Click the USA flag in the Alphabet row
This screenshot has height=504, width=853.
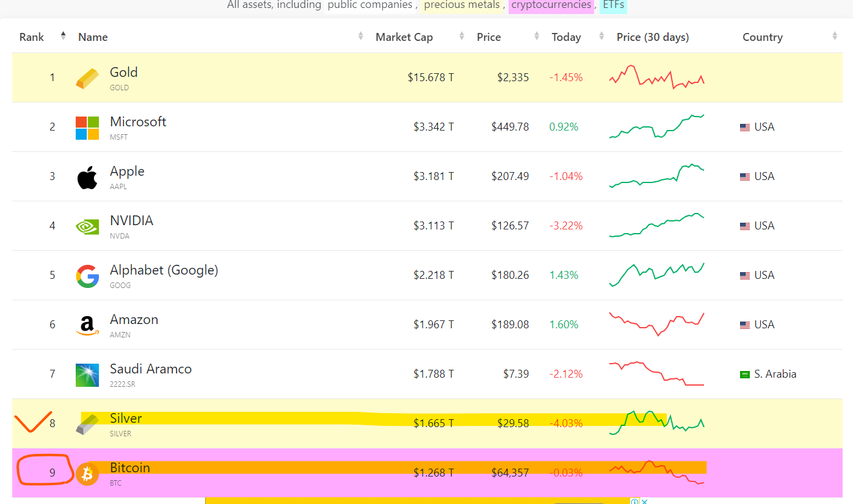point(745,276)
